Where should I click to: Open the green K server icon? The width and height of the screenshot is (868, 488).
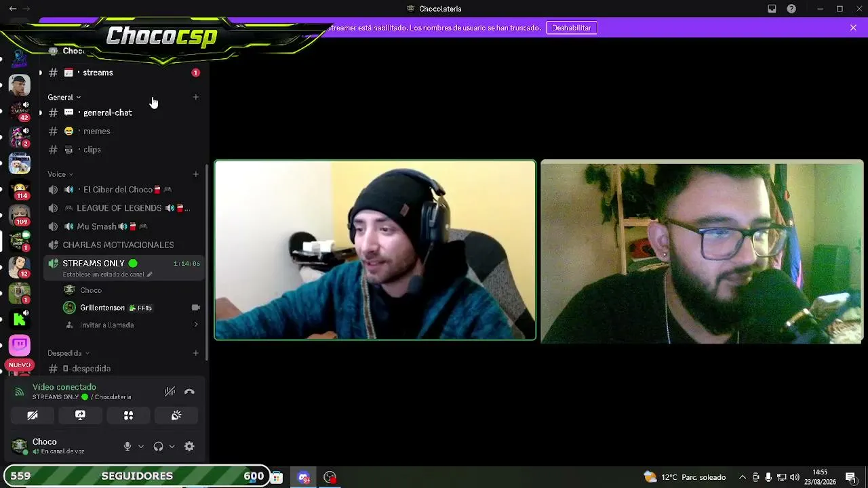[x=19, y=320]
